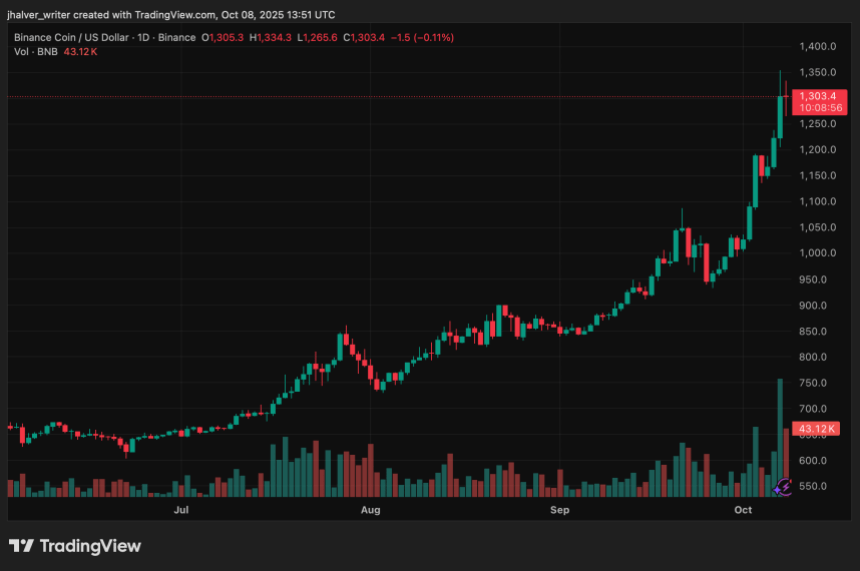Click the Sep label on time axis

[x=559, y=510]
